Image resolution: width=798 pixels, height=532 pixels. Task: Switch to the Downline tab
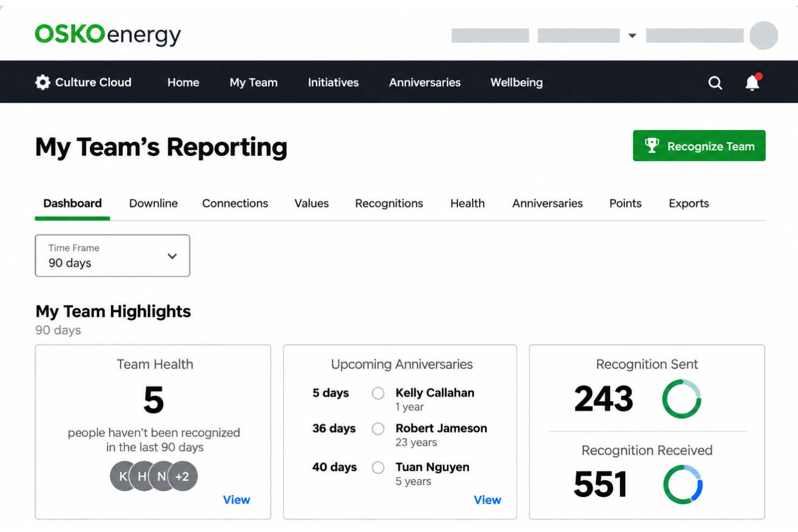click(x=153, y=203)
